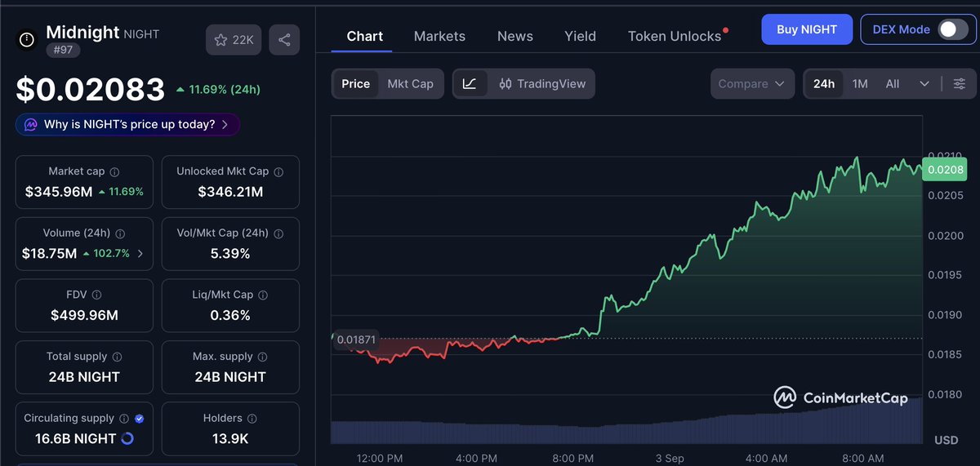Click the $346.21M unlocked market cap value
The height and width of the screenshot is (466, 980).
(230, 192)
